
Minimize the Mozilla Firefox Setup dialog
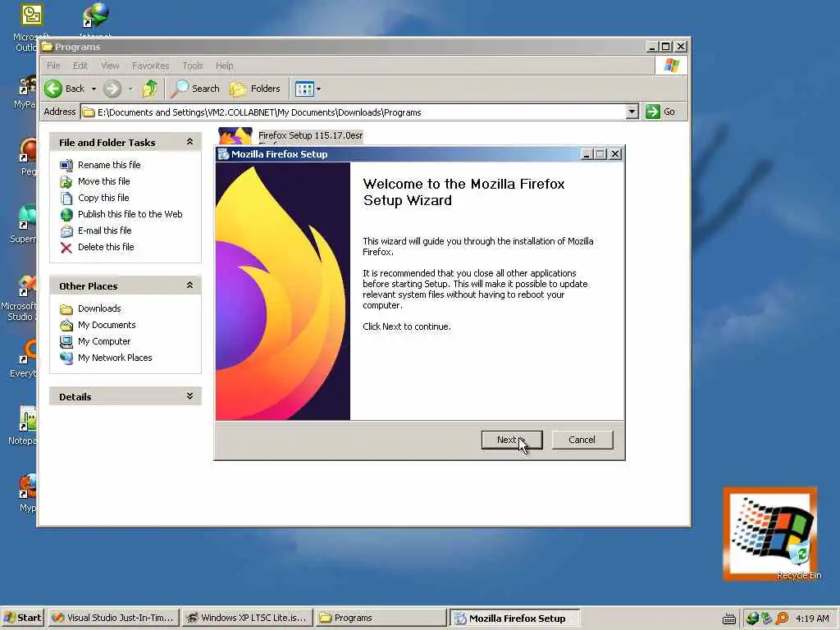587,154
